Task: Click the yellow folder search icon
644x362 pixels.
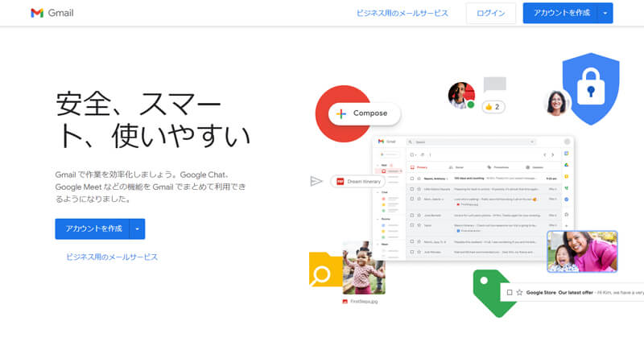Action: click(x=324, y=270)
